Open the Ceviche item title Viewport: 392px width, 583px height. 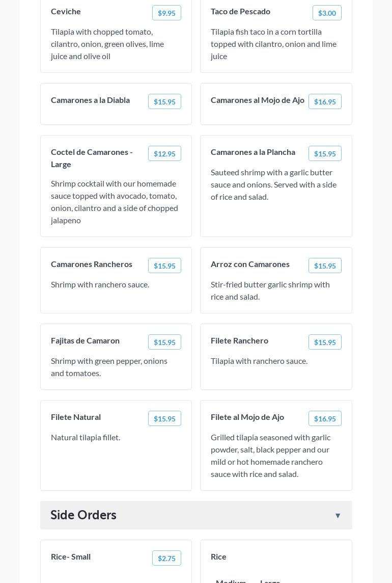coord(66,11)
